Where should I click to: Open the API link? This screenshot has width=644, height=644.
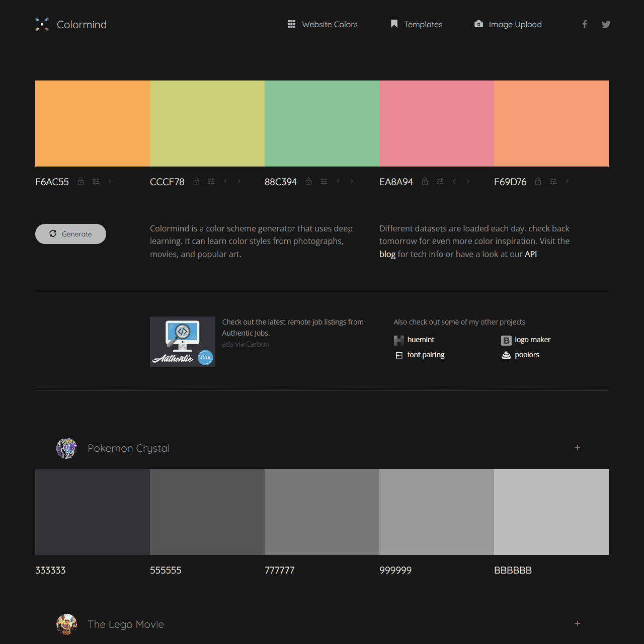click(531, 254)
